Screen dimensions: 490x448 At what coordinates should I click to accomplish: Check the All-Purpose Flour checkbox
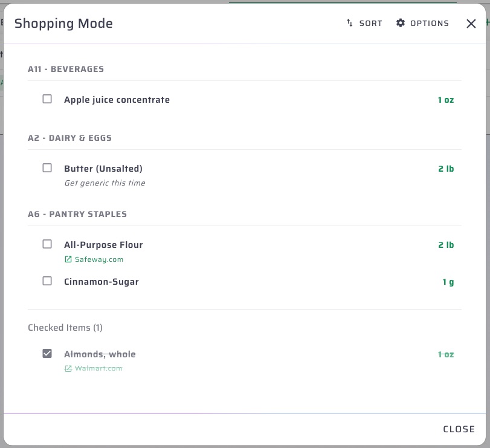tap(47, 244)
